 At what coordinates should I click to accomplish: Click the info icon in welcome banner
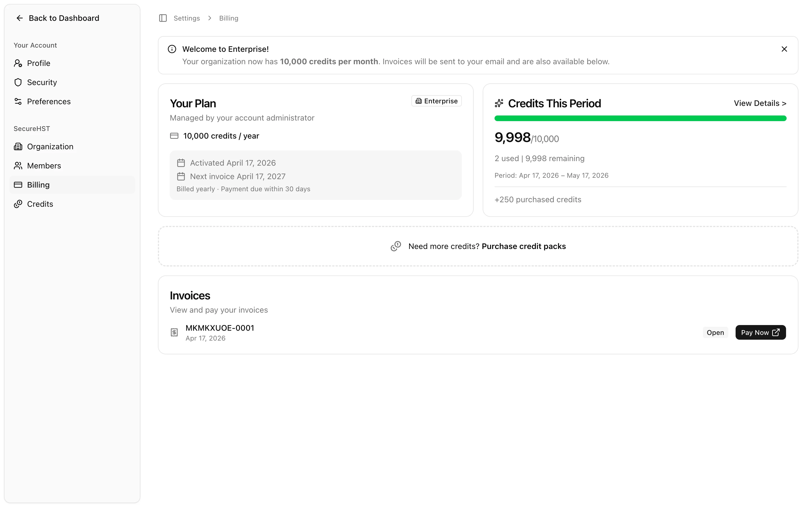pyautogui.click(x=172, y=49)
